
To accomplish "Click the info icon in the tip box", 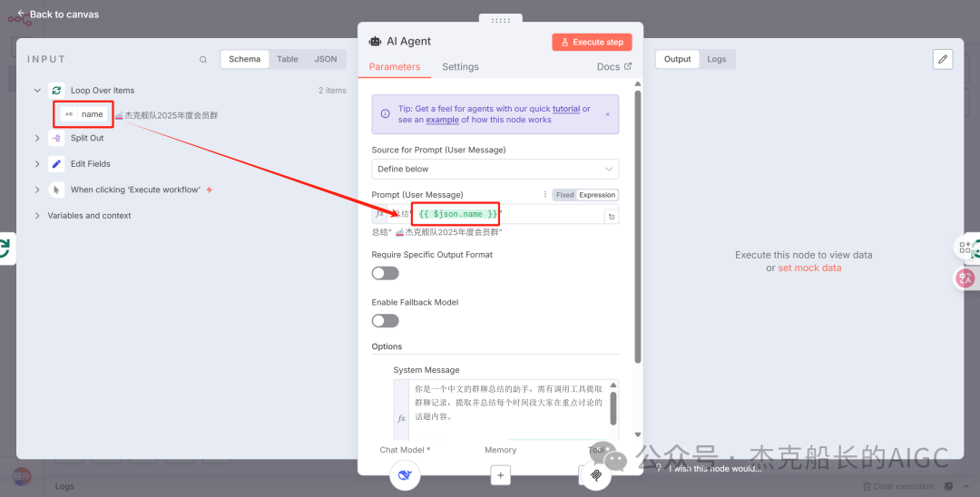I will [385, 113].
